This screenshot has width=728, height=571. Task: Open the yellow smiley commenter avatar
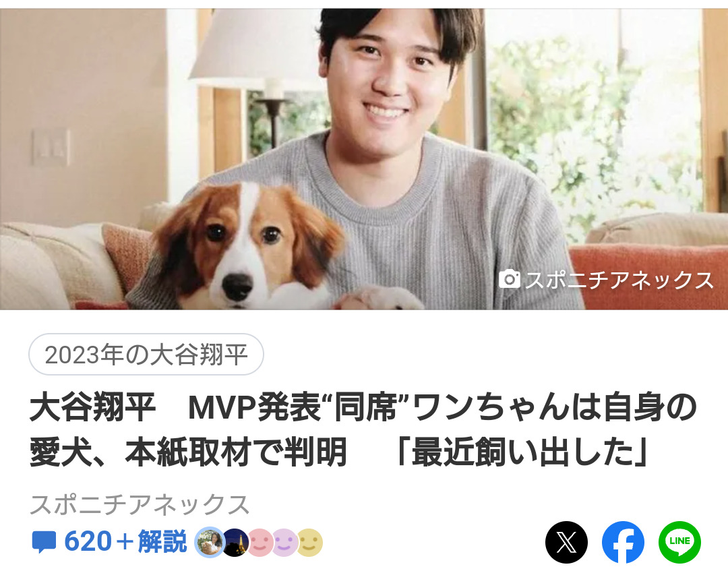(x=309, y=542)
